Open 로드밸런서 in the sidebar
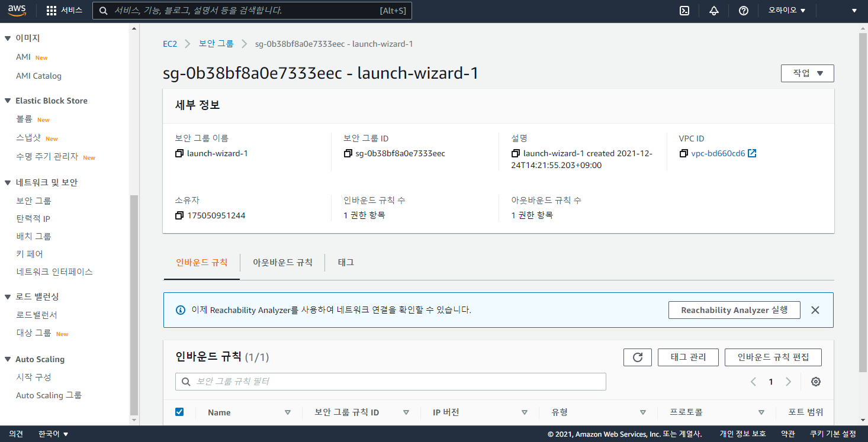868x442 pixels. click(37, 315)
